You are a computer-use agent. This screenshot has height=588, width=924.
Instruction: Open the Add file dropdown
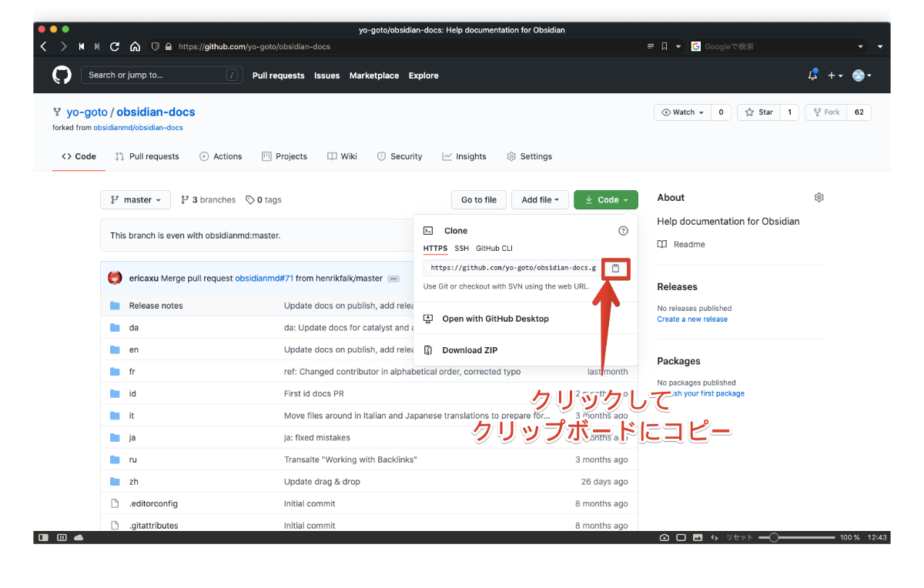(540, 200)
